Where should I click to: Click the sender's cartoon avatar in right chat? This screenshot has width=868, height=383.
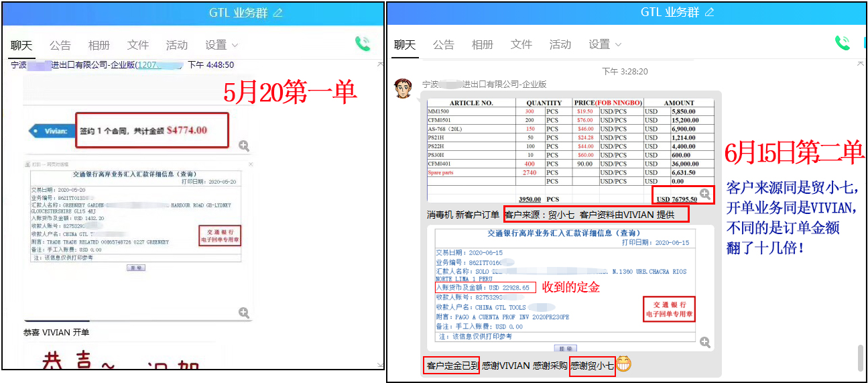(402, 88)
